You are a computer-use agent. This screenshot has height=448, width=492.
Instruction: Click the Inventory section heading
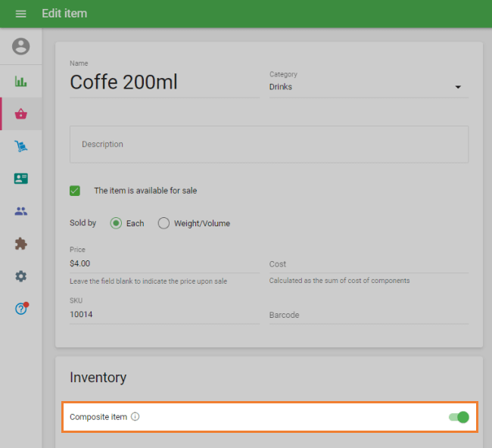(98, 378)
